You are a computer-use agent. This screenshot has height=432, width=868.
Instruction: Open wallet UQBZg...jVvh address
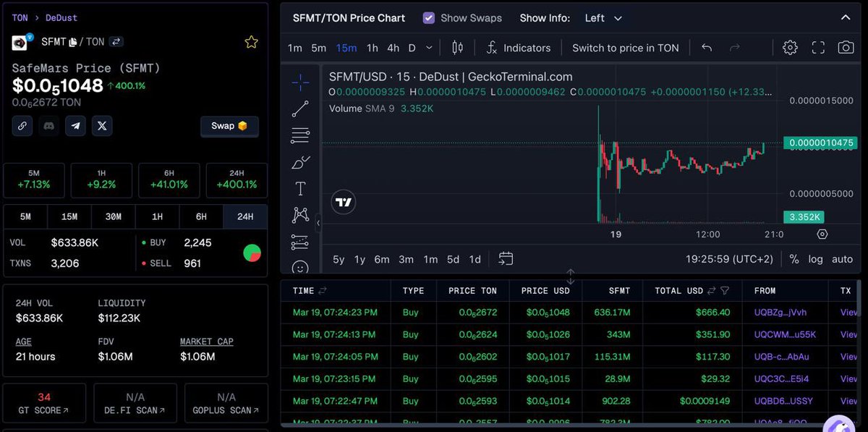pos(780,312)
